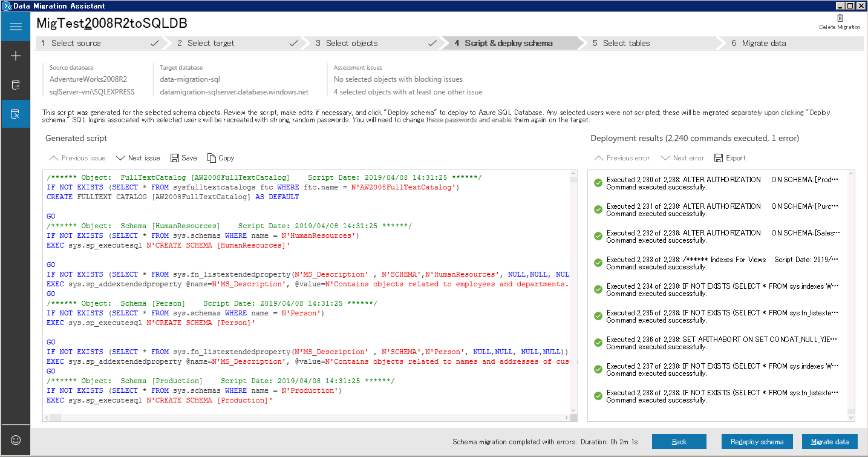Maximize the Data Migration Assistant window
Image resolution: width=868 pixels, height=457 pixels.
pos(850,5)
